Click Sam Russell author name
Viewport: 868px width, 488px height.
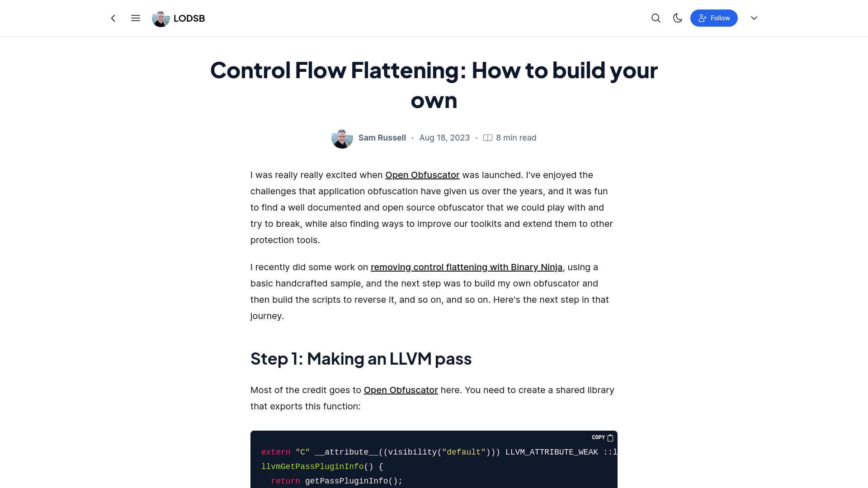click(382, 137)
